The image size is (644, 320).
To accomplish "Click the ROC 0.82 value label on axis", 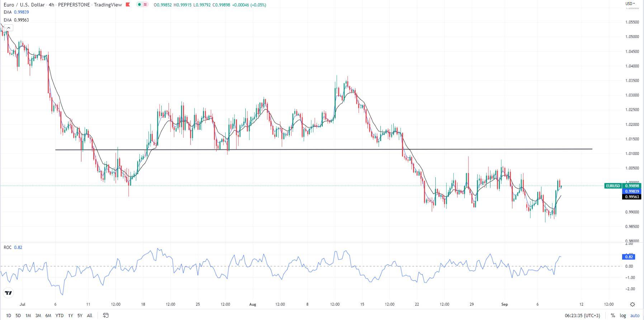I will [x=629, y=257].
